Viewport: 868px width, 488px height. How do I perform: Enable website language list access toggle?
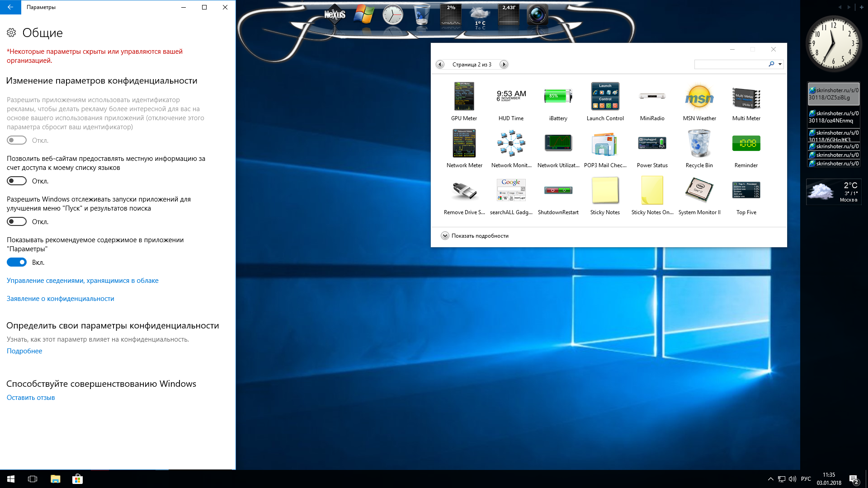pos(17,181)
